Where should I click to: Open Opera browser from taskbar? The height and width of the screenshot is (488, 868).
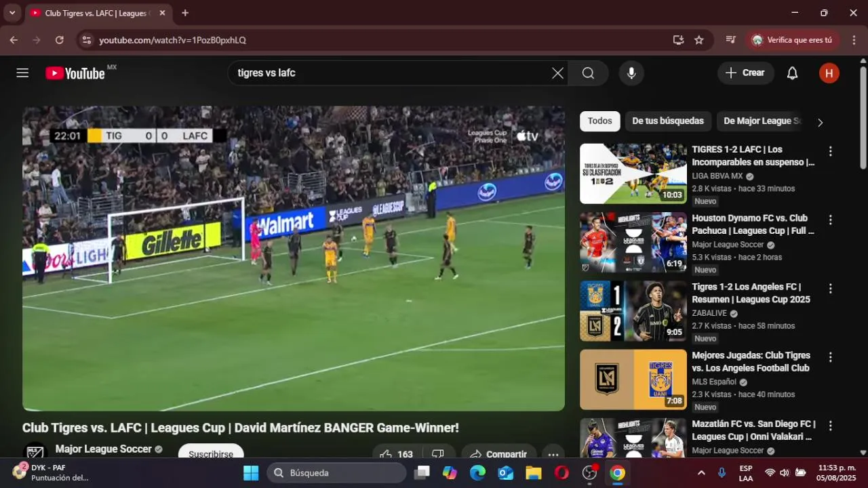click(x=561, y=473)
